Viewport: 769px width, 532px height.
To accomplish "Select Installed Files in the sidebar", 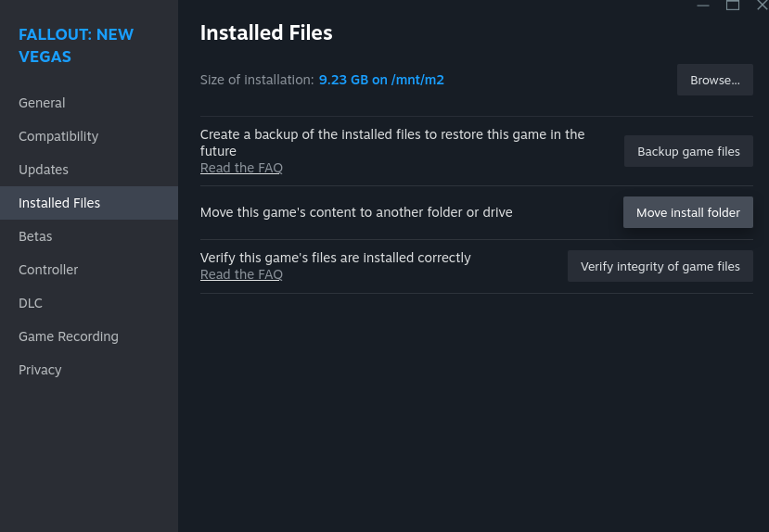I will pyautogui.click(x=89, y=203).
